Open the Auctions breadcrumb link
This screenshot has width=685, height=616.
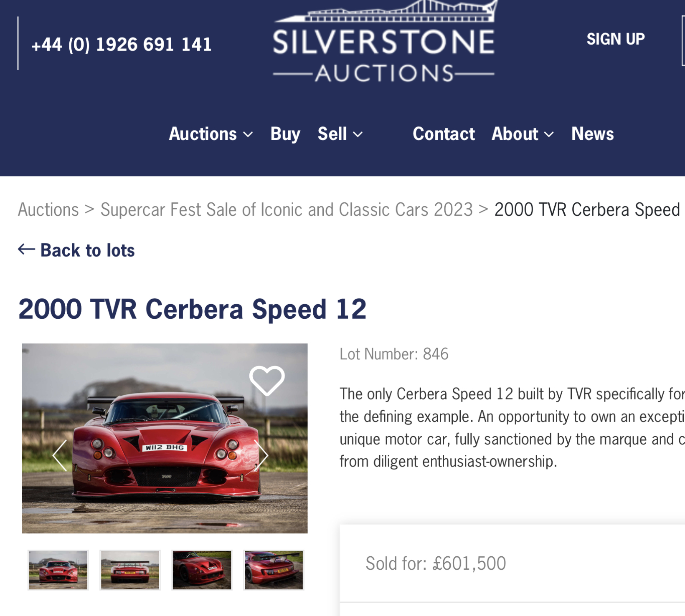(48, 210)
